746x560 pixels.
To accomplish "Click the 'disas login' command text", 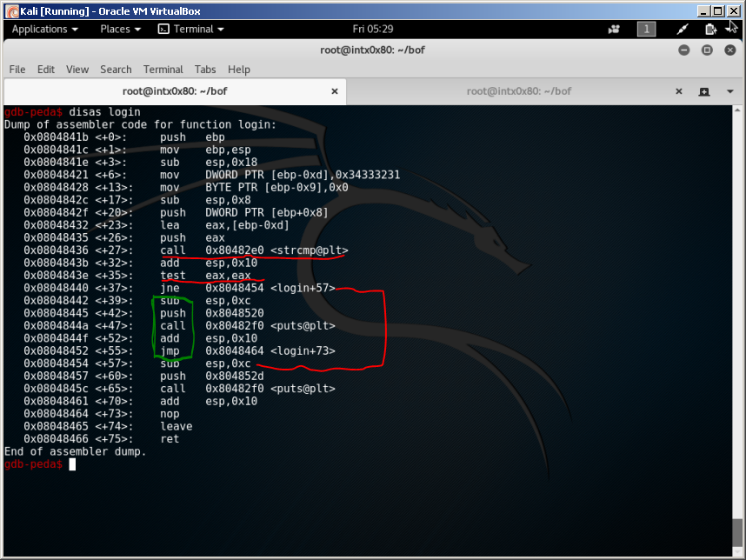I will coord(104,112).
